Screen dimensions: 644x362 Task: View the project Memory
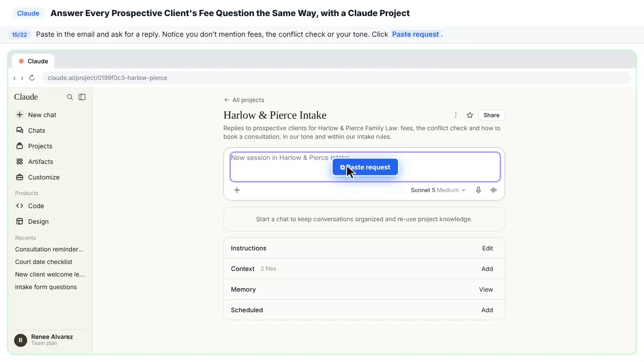tap(486, 289)
